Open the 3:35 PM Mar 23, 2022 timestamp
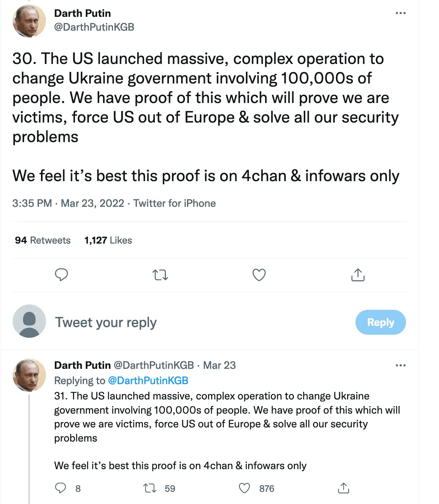Viewport: 439px width, 504px height. (68, 203)
